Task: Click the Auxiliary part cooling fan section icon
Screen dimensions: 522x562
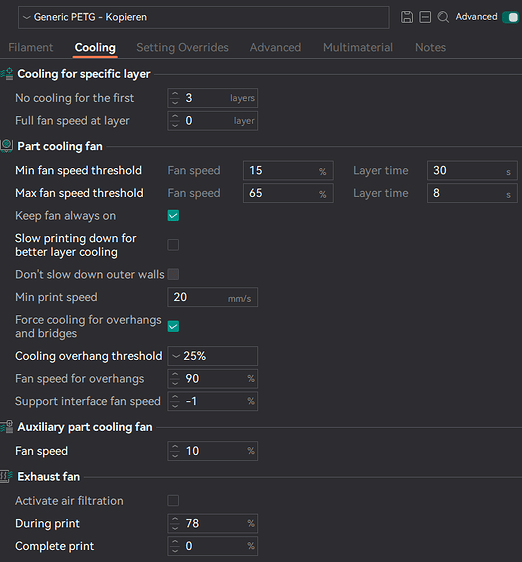Action: coord(7,427)
